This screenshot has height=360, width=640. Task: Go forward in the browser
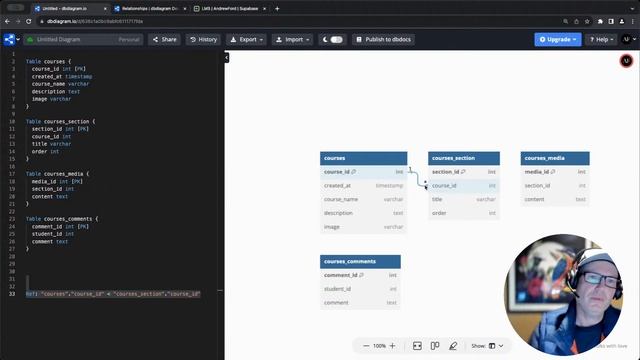tap(18, 21)
